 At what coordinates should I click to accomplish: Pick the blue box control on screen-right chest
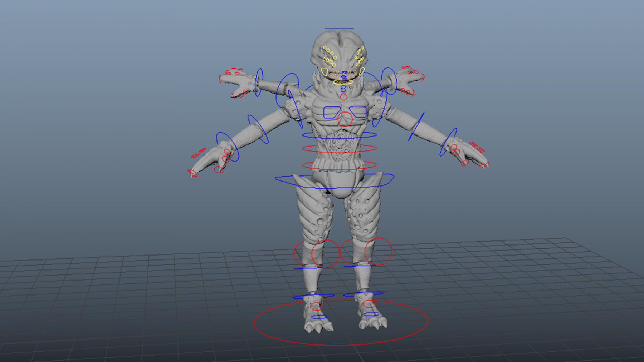[358, 112]
